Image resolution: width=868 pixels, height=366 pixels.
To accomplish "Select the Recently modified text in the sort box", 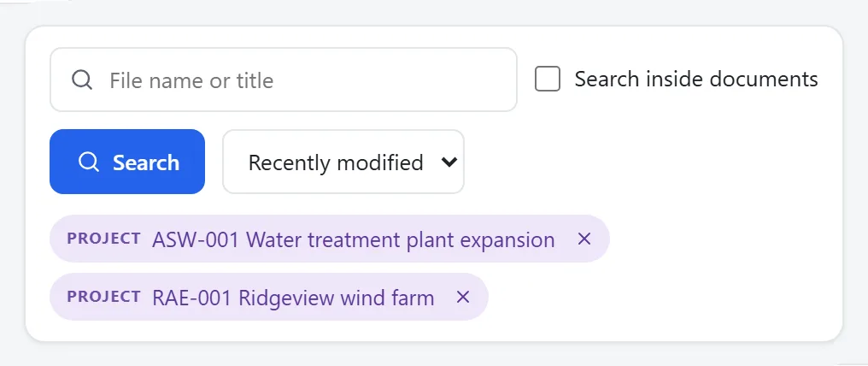I will pyautogui.click(x=336, y=162).
